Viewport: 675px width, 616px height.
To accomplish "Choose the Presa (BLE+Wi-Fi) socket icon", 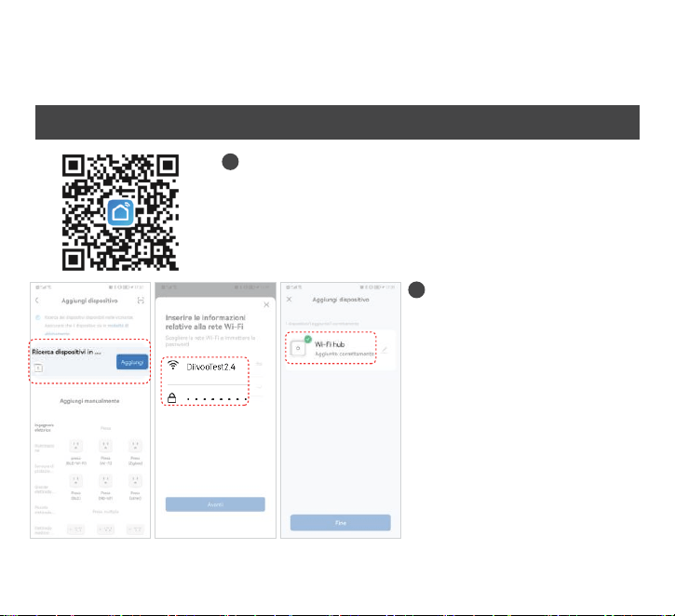I will click(x=75, y=446).
